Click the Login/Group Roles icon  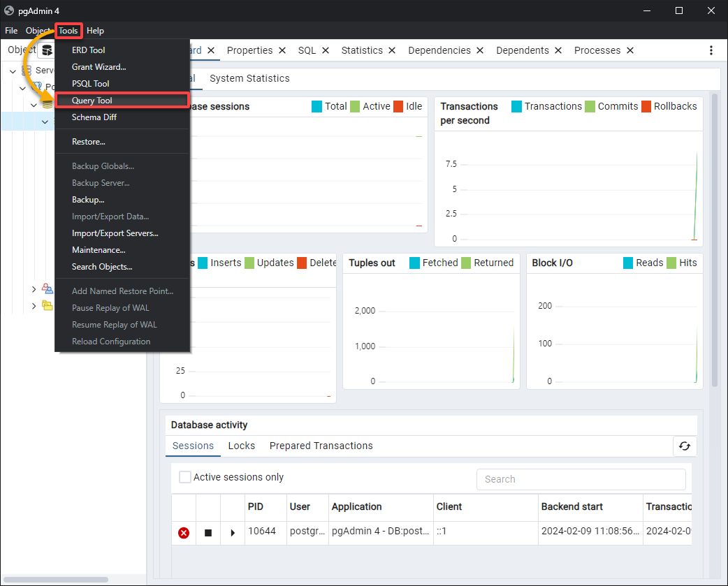pos(48,288)
